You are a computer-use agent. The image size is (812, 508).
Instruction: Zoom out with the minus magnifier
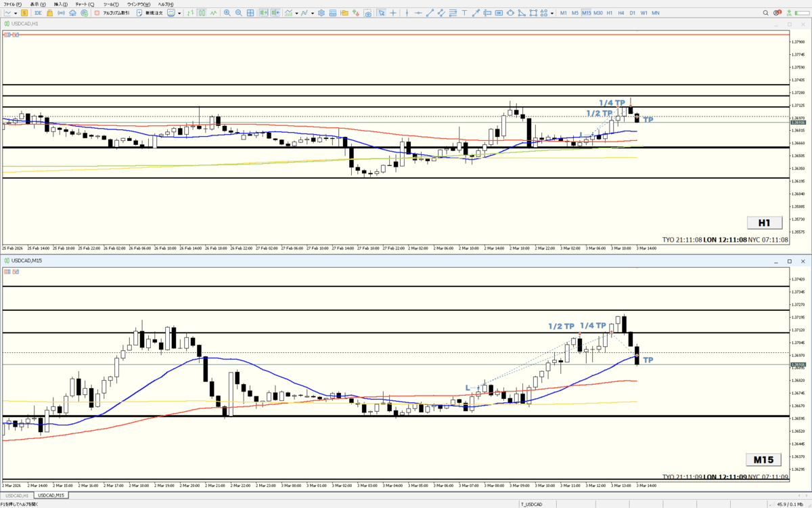[x=239, y=13]
